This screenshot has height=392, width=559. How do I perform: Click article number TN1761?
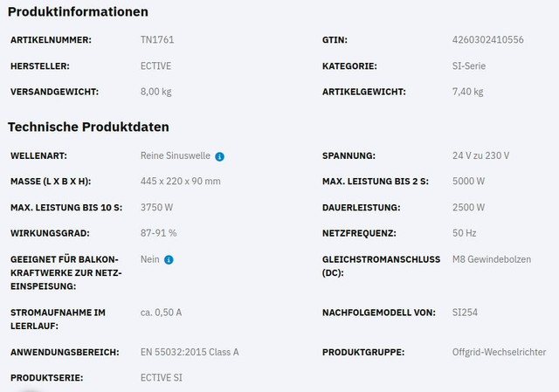click(x=157, y=40)
